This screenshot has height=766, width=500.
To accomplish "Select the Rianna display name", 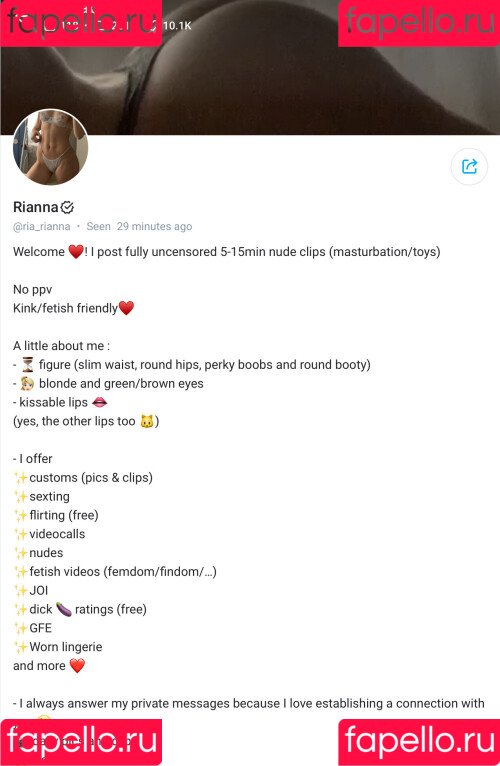I will pyautogui.click(x=36, y=207).
